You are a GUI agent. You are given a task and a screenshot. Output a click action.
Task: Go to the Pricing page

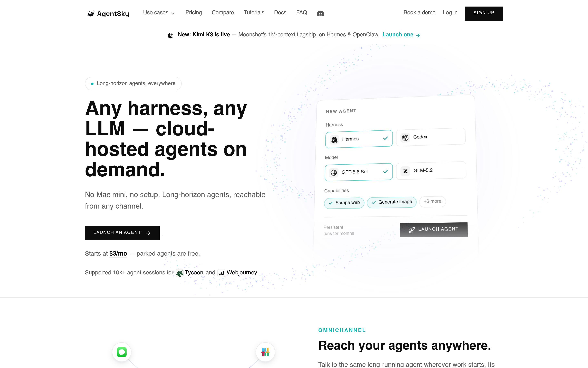193,13
